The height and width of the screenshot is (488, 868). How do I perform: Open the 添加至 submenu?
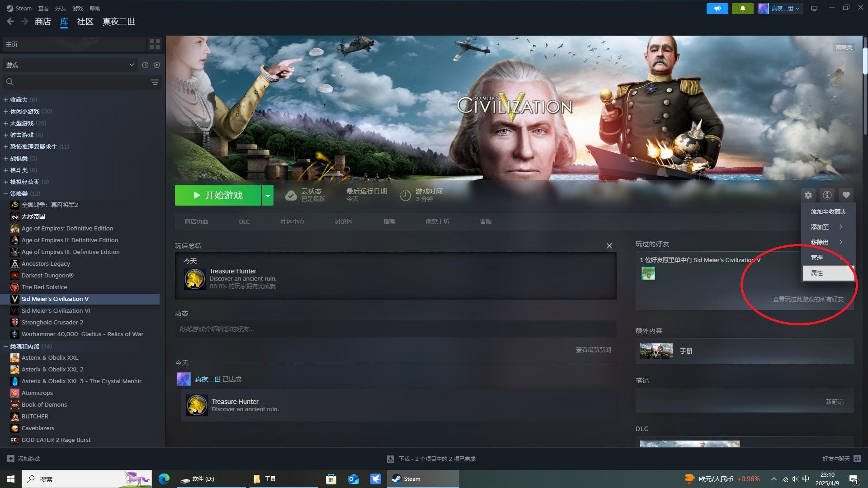pos(828,227)
